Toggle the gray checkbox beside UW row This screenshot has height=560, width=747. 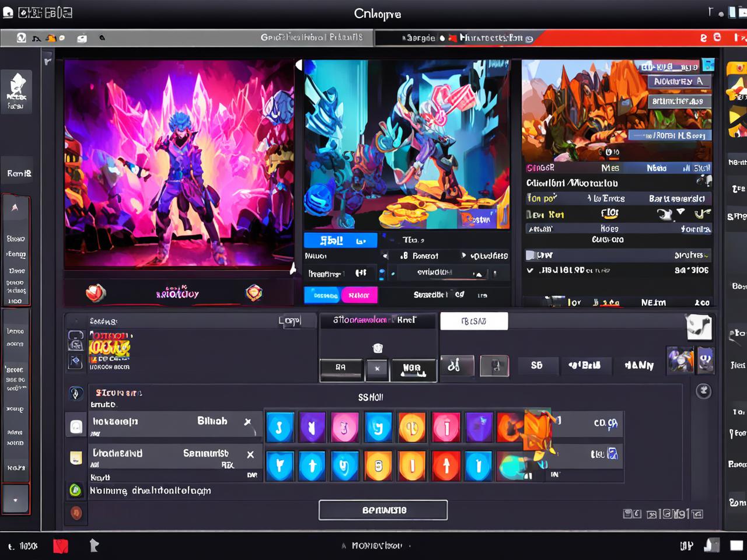pyautogui.click(x=530, y=255)
